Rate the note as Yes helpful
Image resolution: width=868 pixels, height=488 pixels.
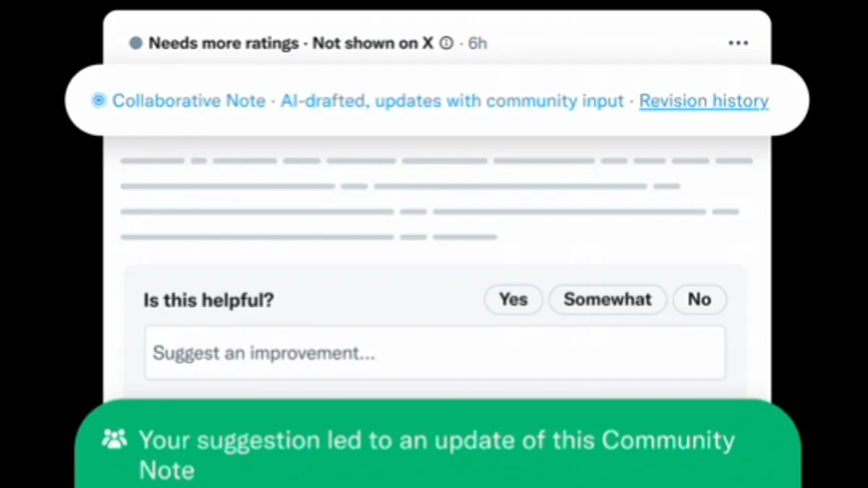(x=513, y=299)
